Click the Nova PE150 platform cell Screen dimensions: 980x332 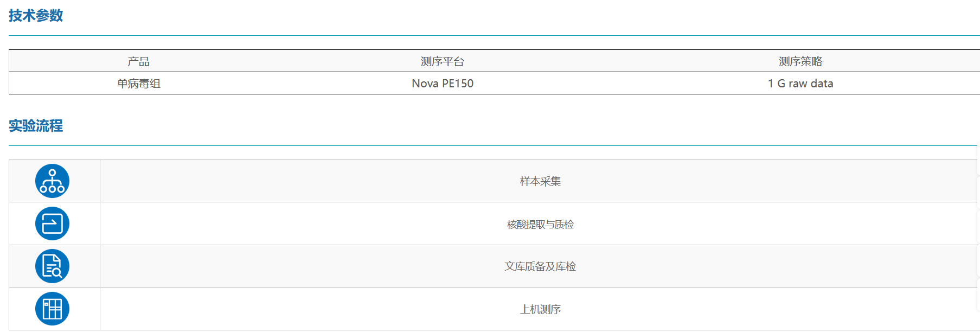point(443,84)
